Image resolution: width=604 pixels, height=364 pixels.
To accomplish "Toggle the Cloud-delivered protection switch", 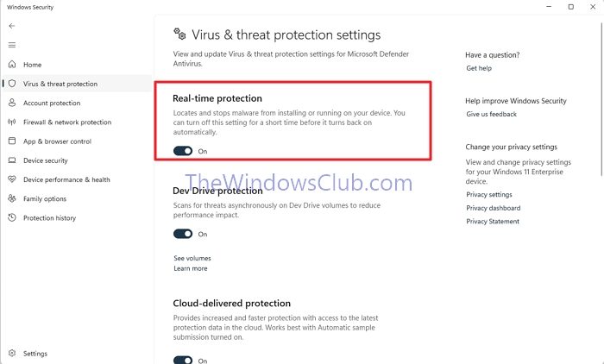I will [183, 361].
